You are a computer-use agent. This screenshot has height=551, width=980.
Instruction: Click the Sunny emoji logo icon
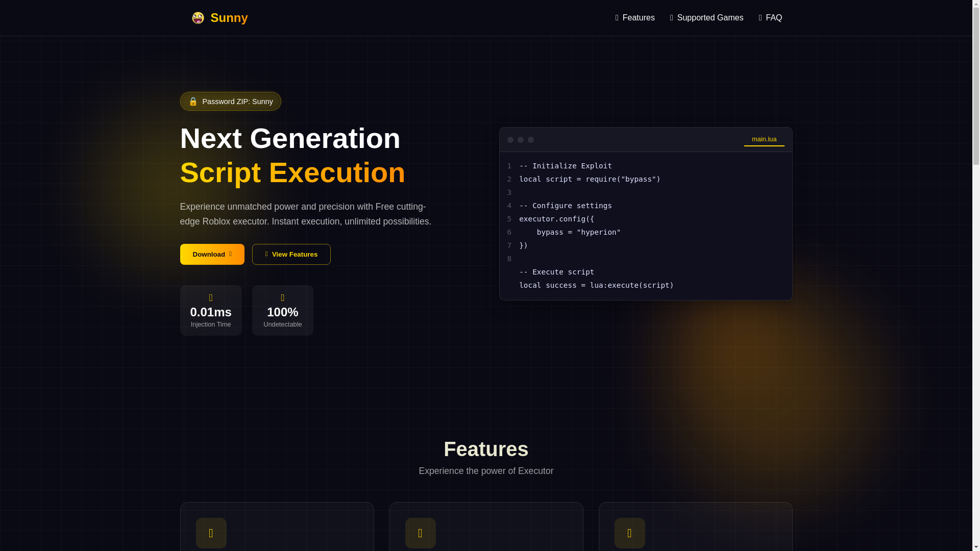pyautogui.click(x=198, y=18)
